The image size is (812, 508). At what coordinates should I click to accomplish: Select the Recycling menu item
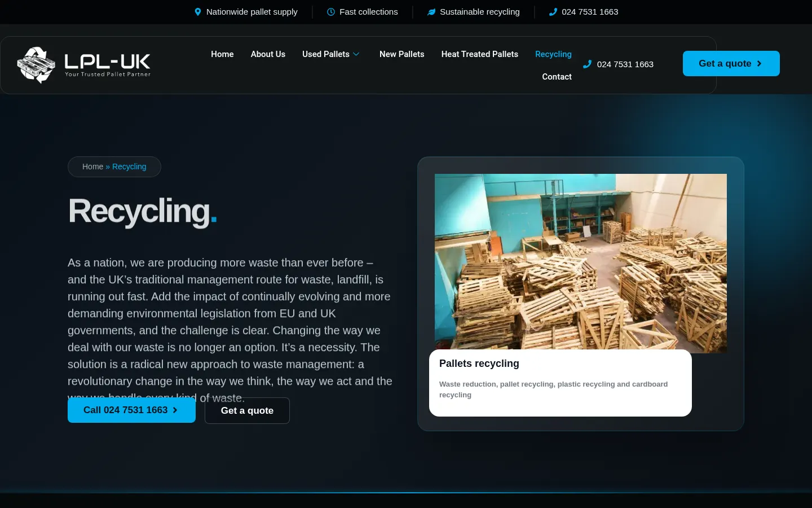coord(553,54)
